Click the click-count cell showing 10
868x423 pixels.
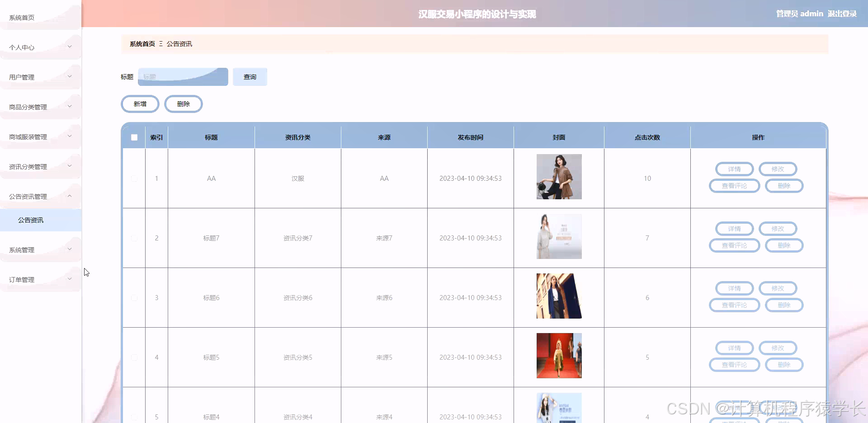pyautogui.click(x=647, y=179)
